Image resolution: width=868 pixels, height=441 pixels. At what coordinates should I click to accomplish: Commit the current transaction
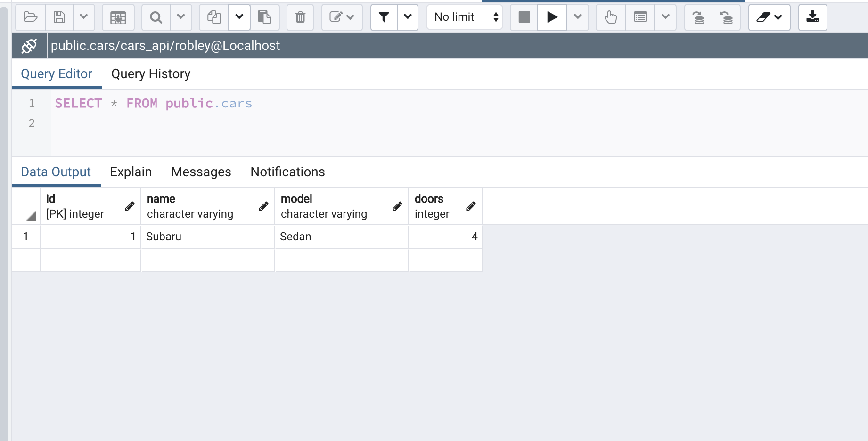[x=697, y=17]
